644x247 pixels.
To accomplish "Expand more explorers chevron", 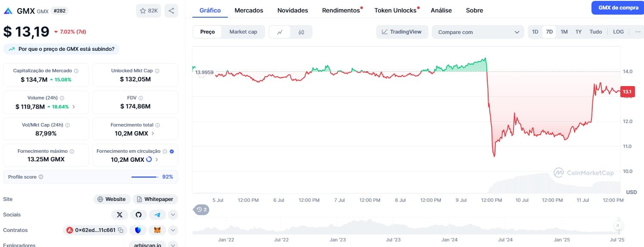I will click(x=173, y=245).
